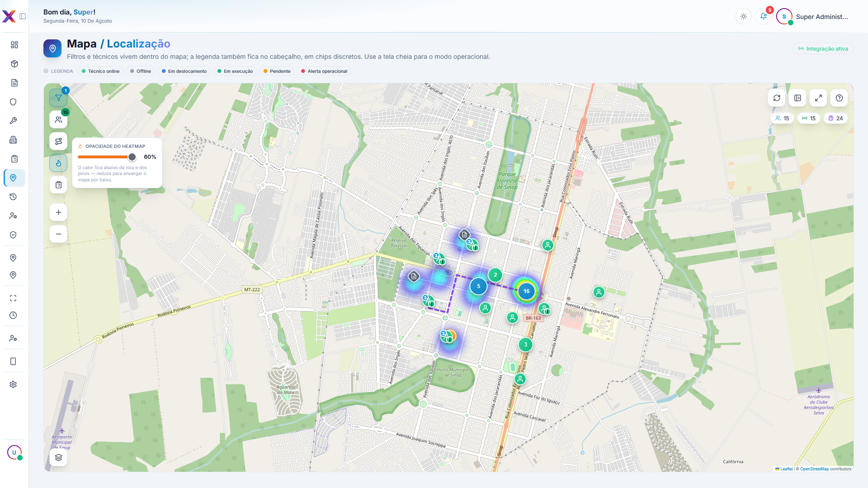Select the highlighted map pin sidebar item

click(x=14, y=178)
